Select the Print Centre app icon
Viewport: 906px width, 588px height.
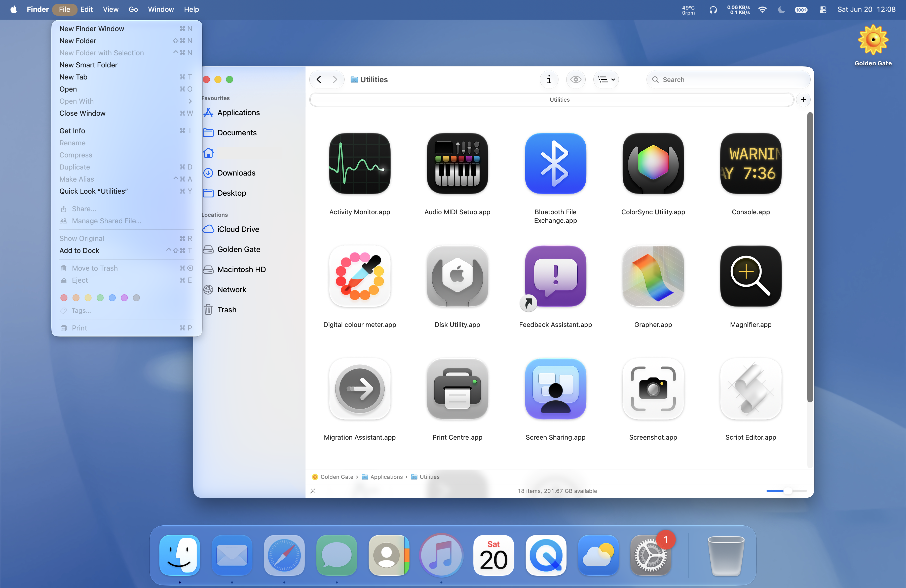click(457, 389)
